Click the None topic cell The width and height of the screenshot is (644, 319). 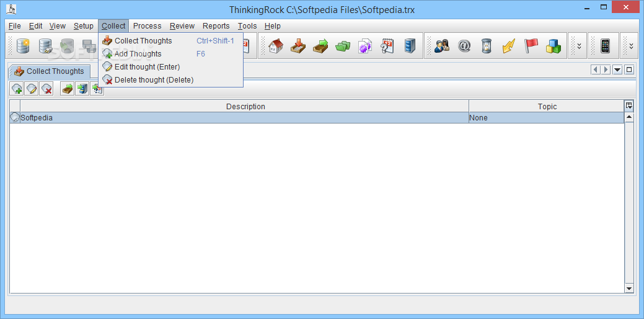pos(546,117)
